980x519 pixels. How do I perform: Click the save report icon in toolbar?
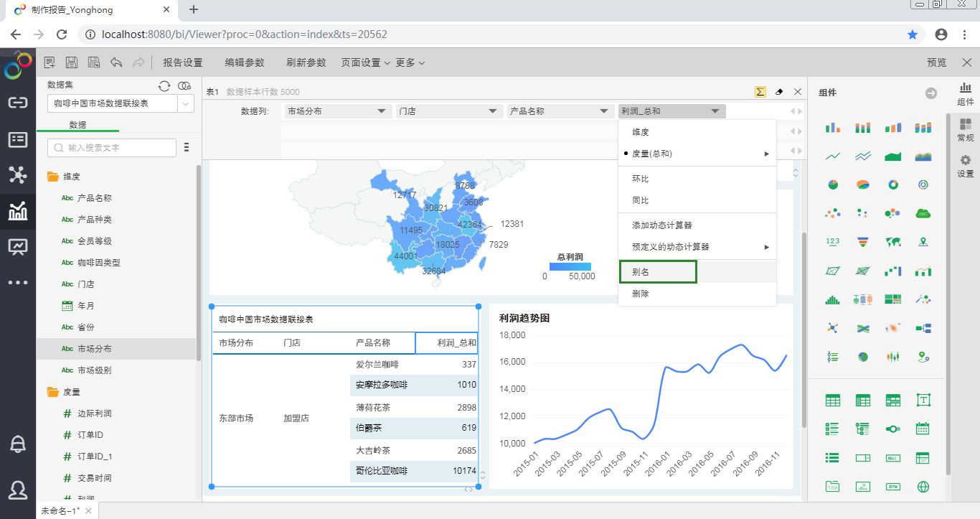coord(72,63)
